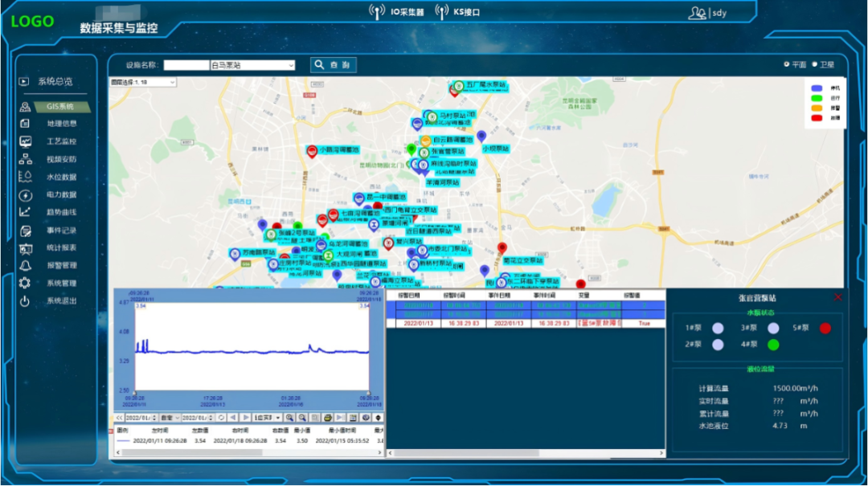Open the 视频安防 menu item
Viewport: 868px width, 486px height.
61,159
